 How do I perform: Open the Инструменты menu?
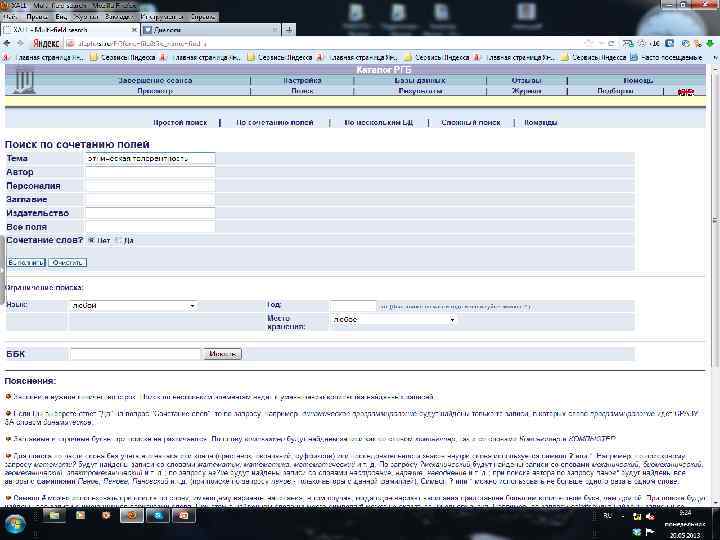click(162, 17)
